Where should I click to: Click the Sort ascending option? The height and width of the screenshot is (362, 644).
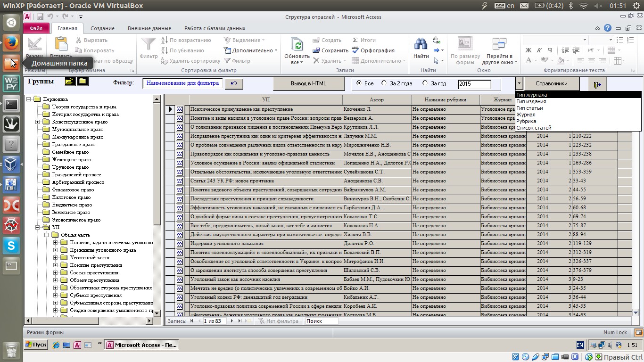pos(186,40)
